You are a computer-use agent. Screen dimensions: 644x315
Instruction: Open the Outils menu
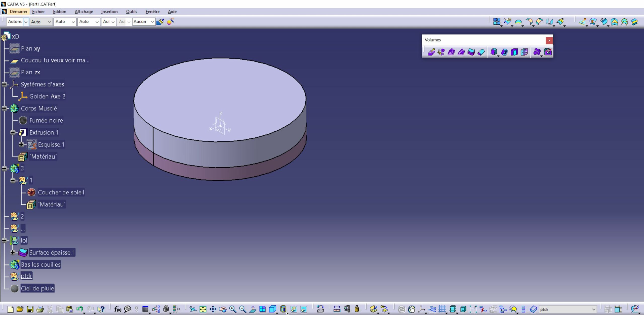point(131,12)
